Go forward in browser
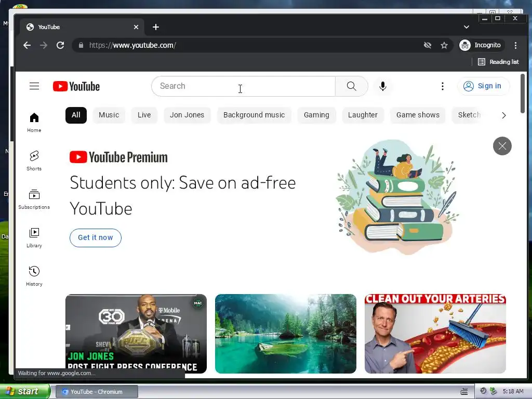Image resolution: width=532 pixels, height=399 pixels. [x=44, y=45]
